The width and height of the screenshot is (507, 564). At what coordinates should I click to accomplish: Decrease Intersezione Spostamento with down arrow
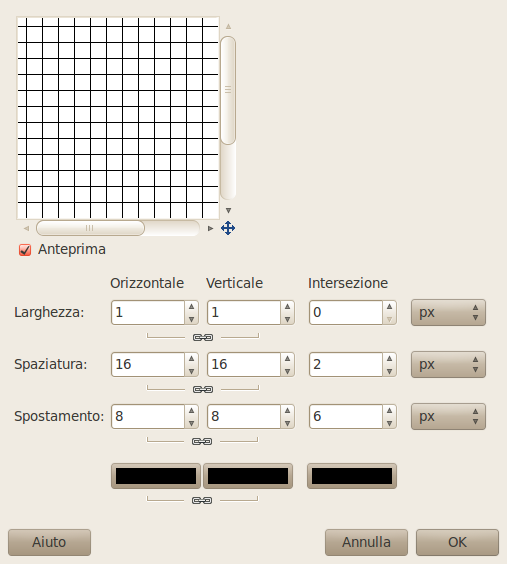(389, 423)
